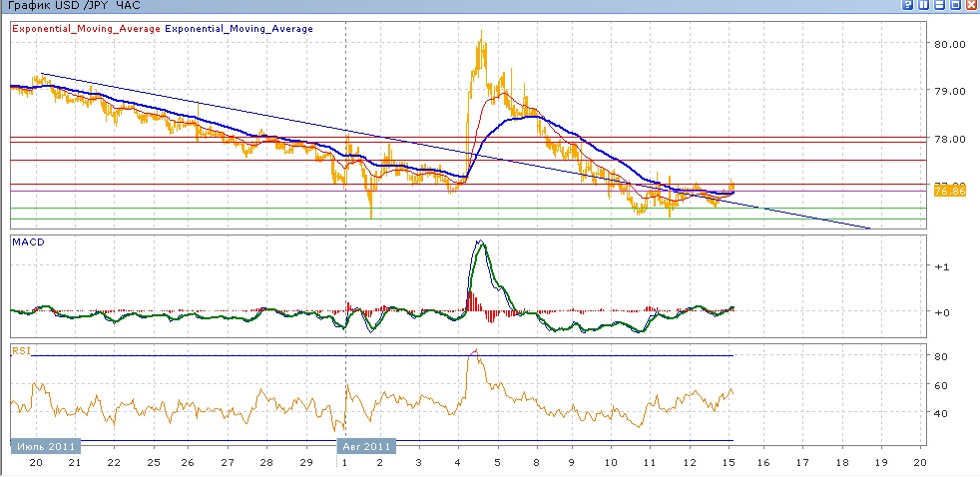Click date 20 at the axis right end

pos(920,463)
